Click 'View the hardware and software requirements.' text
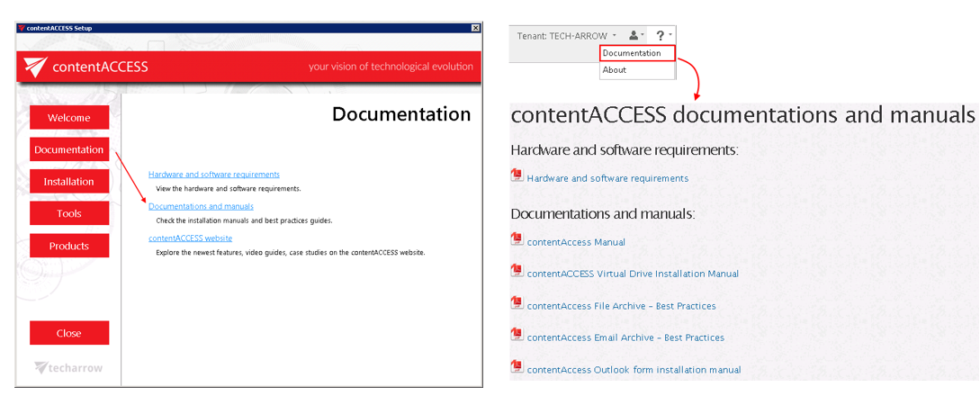Viewport: 980px width, 414px height. [x=229, y=188]
